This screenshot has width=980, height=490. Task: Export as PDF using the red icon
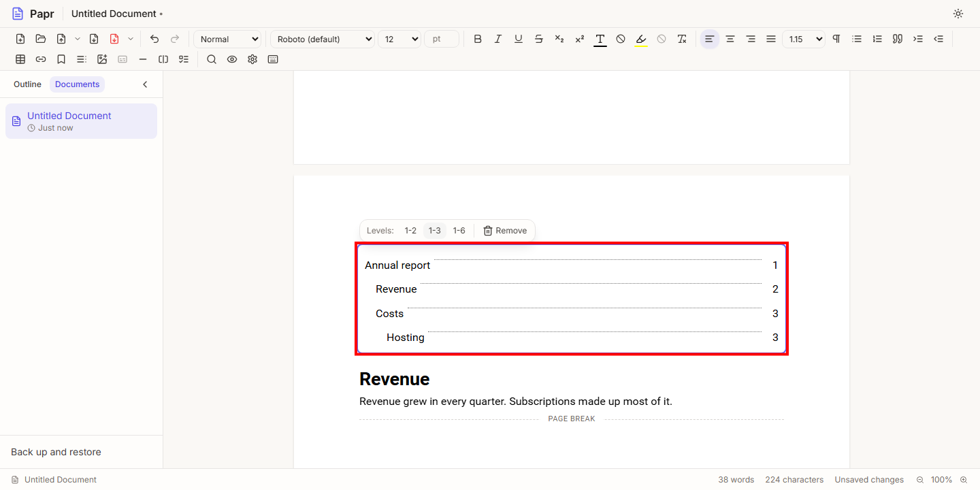[114, 39]
